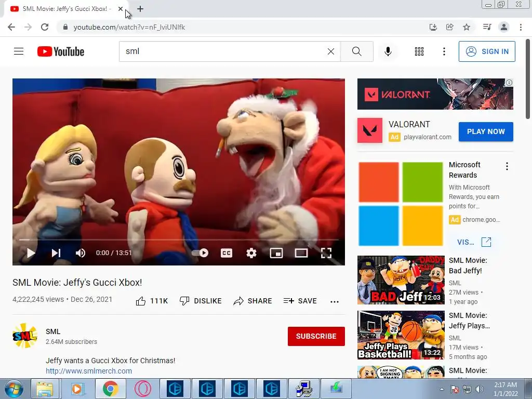
Task: Click the Microsoft Rewards logo thumbnail
Action: tap(401, 204)
